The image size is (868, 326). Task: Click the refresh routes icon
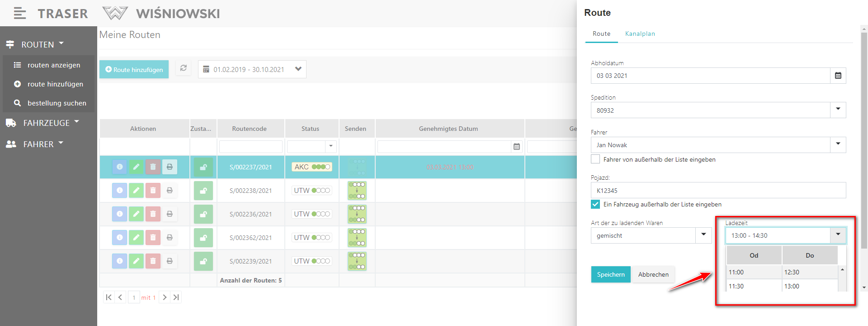[183, 68]
